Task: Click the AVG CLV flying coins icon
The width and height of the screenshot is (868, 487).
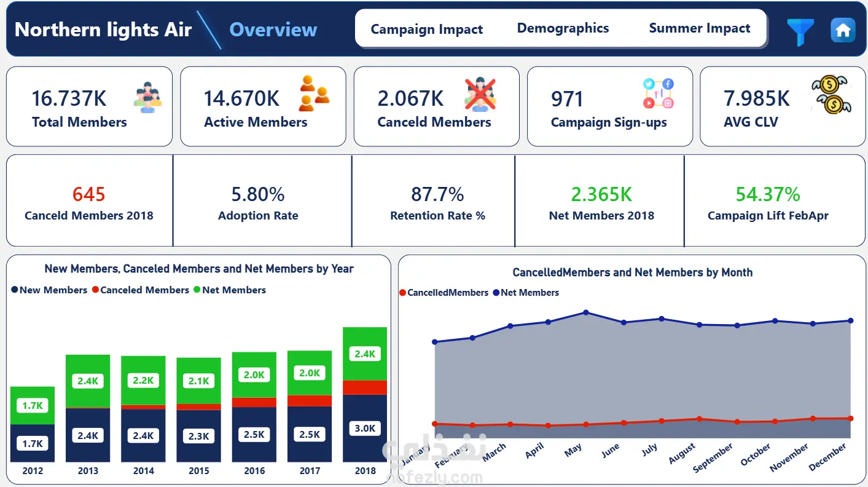Action: pyautogui.click(x=831, y=95)
